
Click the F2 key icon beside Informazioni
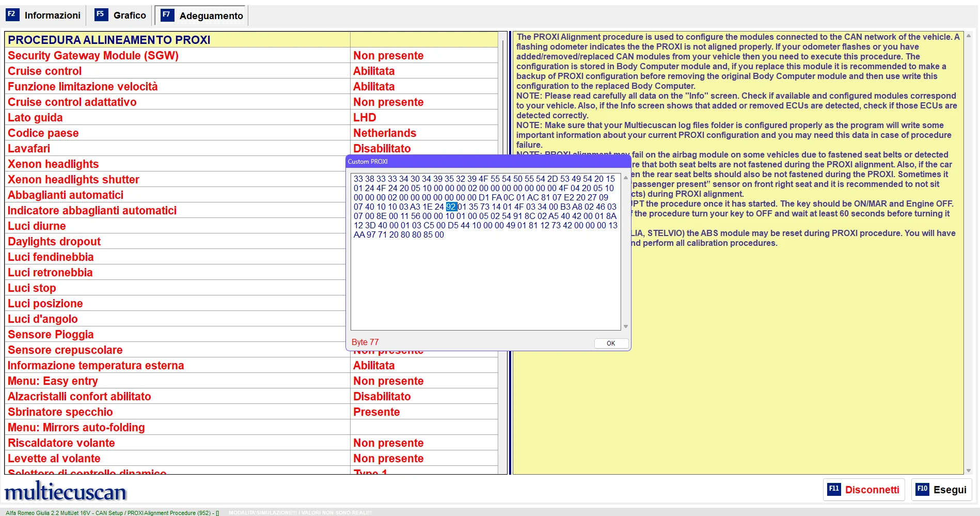click(x=12, y=14)
